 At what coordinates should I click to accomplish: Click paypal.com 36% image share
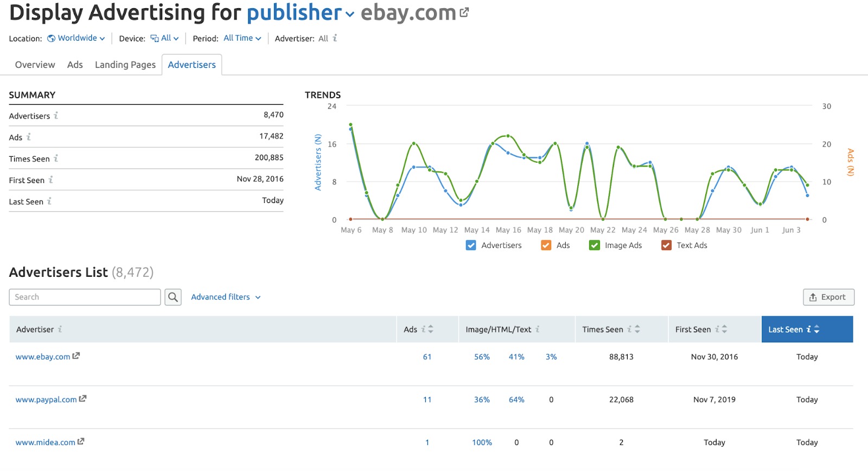482,399
